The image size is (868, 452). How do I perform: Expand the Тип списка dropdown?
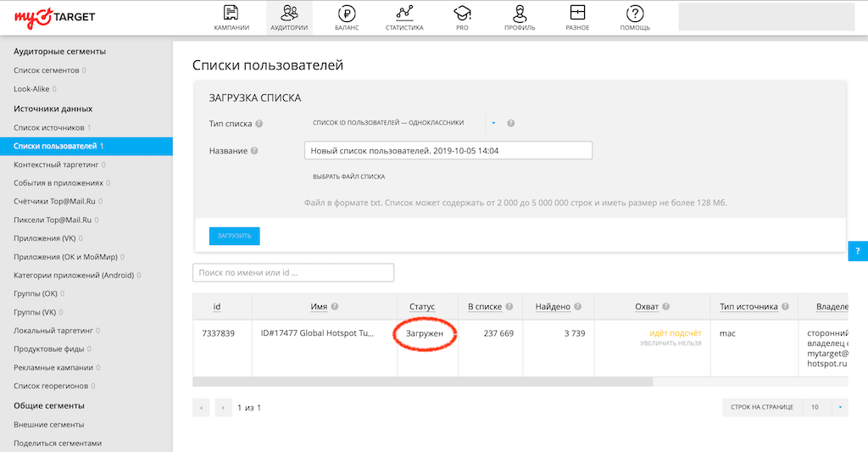tap(493, 123)
